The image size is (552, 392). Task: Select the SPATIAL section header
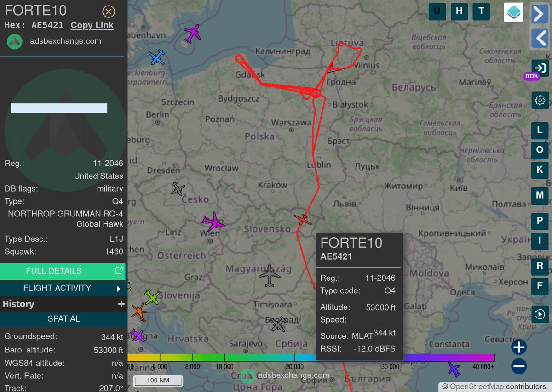tap(63, 318)
